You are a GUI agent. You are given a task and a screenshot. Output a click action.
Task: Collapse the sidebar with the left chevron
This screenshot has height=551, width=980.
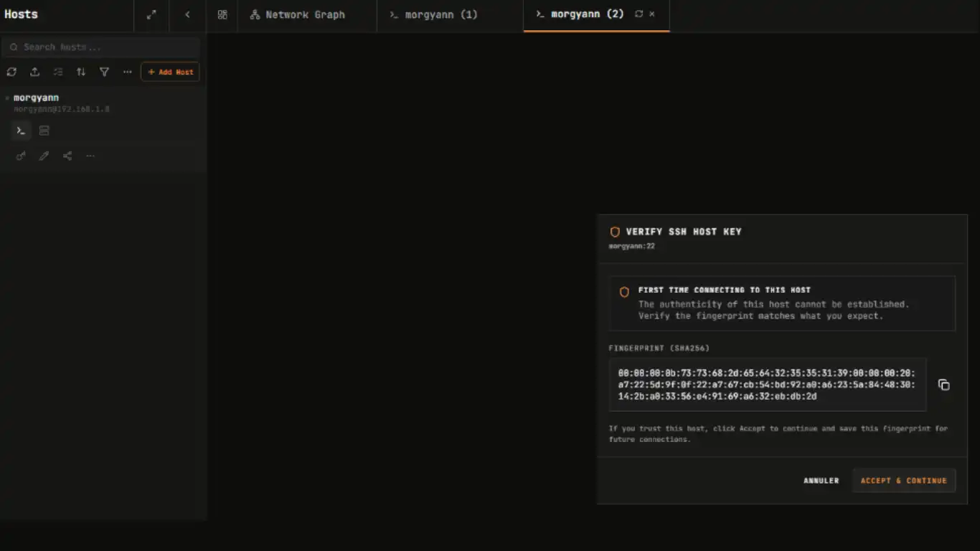point(187,14)
